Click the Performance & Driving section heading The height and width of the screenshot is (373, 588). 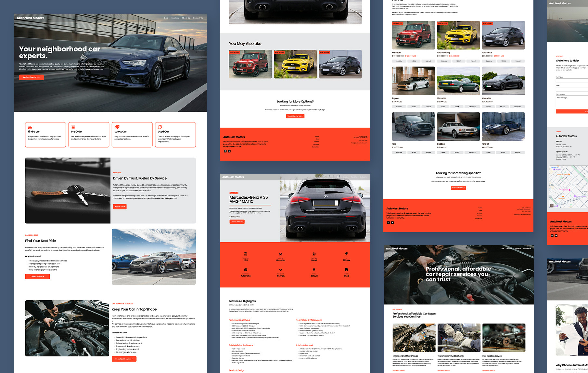click(239, 320)
